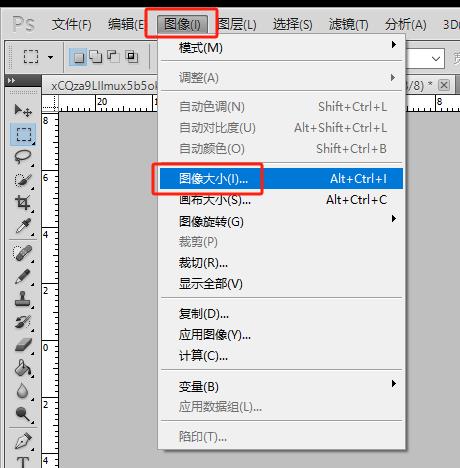Select the Dodge tool

click(23, 413)
